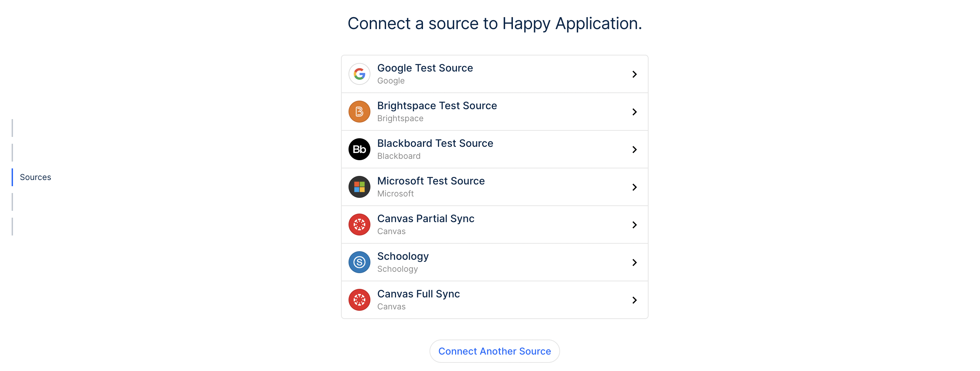
Task: Open the Canvas Full Sync title
Action: (419, 294)
